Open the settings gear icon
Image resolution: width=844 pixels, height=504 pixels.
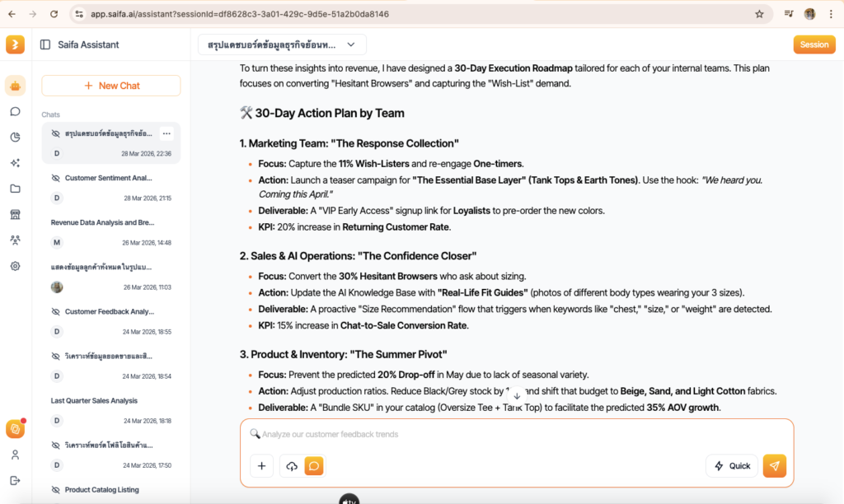point(15,266)
